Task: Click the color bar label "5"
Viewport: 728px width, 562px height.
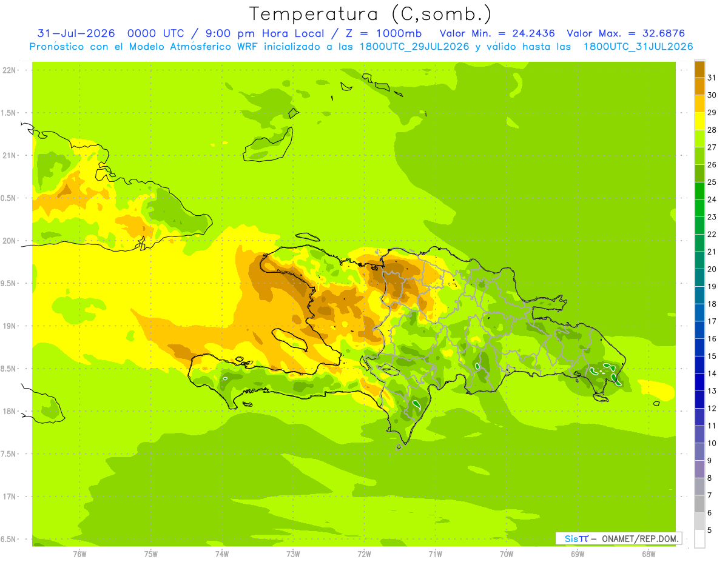Action: pyautogui.click(x=710, y=530)
